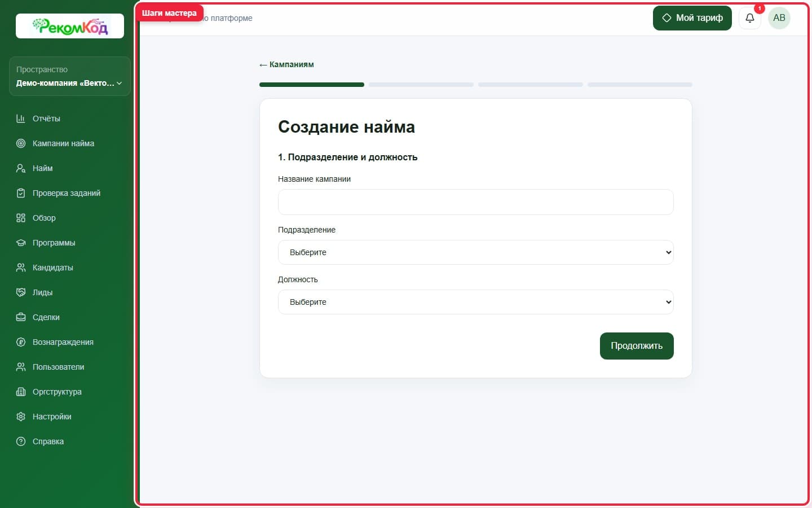Navigate to Программы

pos(70,243)
